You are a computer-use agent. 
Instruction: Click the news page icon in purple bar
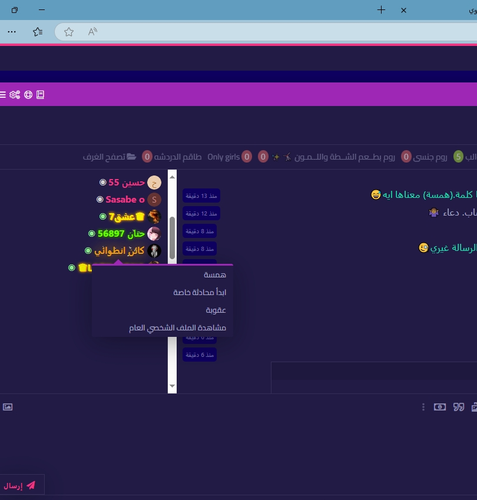(x=40, y=95)
